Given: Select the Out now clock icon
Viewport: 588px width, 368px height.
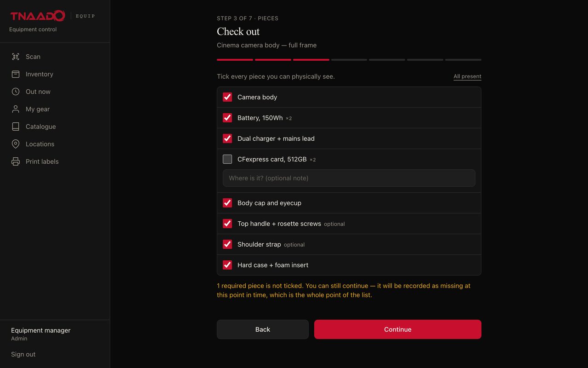Looking at the screenshot, I should [x=16, y=92].
